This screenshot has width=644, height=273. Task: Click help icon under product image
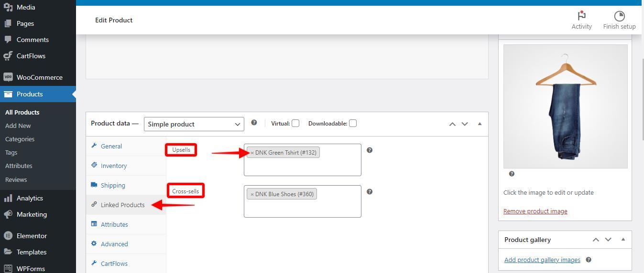(512, 174)
